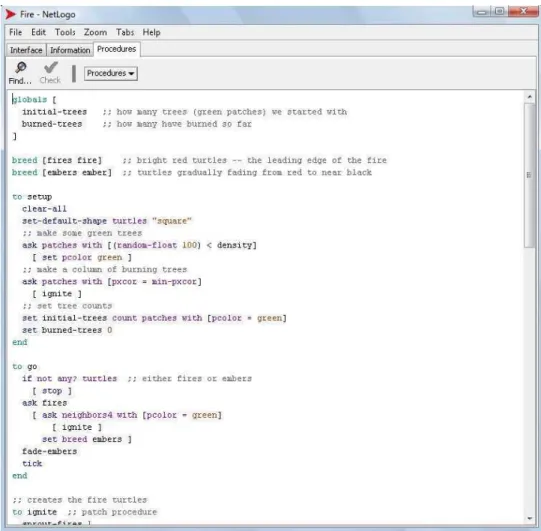Open the Tabs menu
The image size is (541, 531).
pos(125,32)
